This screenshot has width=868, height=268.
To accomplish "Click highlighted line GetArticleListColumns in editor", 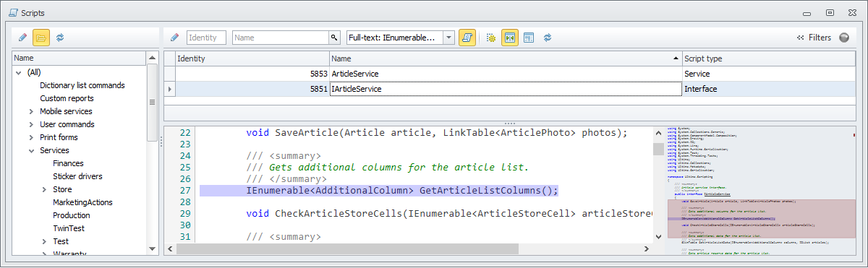I will click(402, 191).
